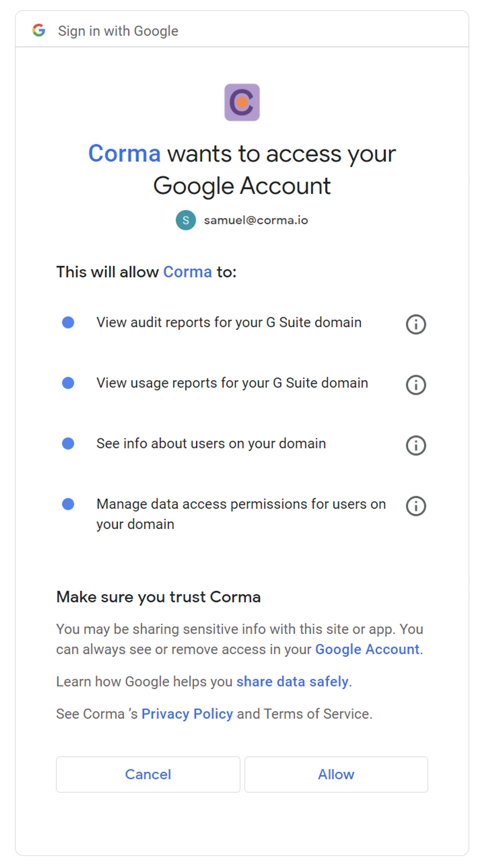Click bullet next to View usage reports

(x=68, y=383)
